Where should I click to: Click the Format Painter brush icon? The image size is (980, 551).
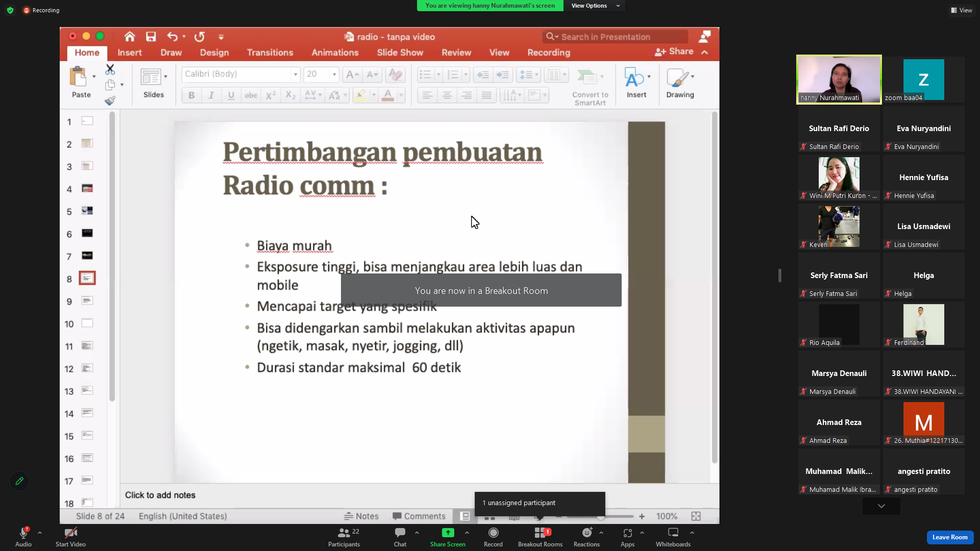click(x=110, y=101)
